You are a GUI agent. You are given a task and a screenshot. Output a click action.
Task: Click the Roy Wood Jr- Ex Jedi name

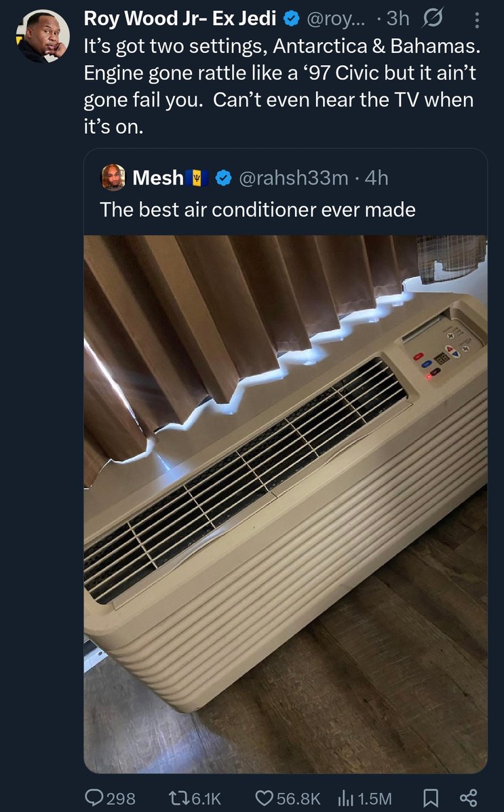tap(180, 18)
